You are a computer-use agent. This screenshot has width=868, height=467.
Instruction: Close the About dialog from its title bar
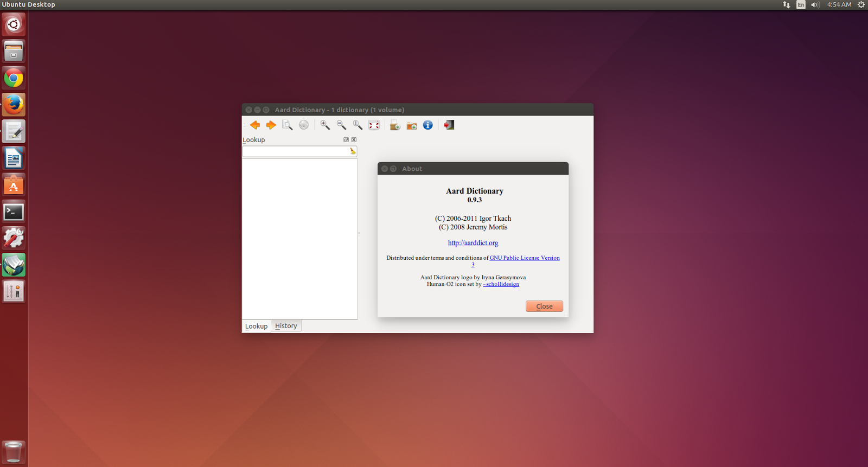click(x=385, y=169)
